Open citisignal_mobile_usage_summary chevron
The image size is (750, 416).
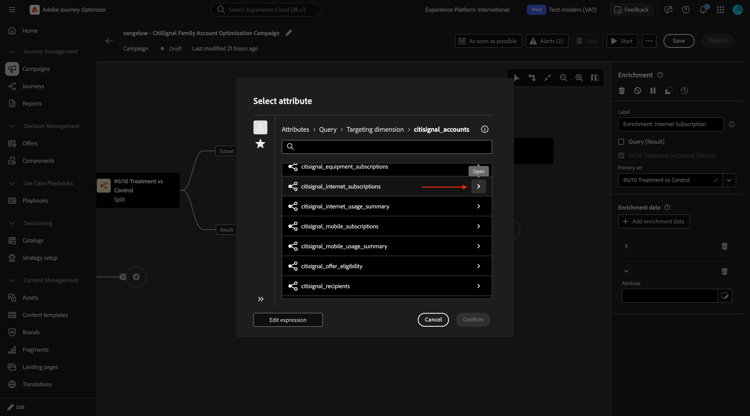click(478, 246)
